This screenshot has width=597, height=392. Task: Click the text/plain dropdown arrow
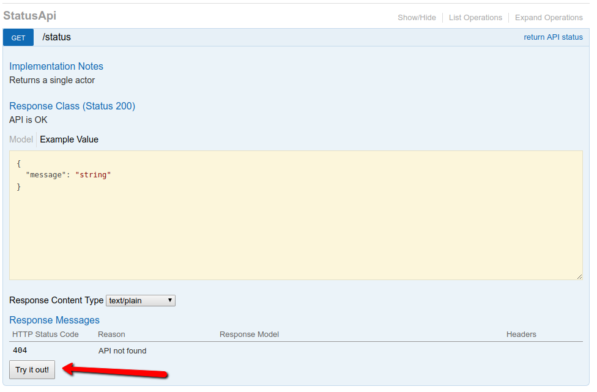pyautogui.click(x=170, y=300)
